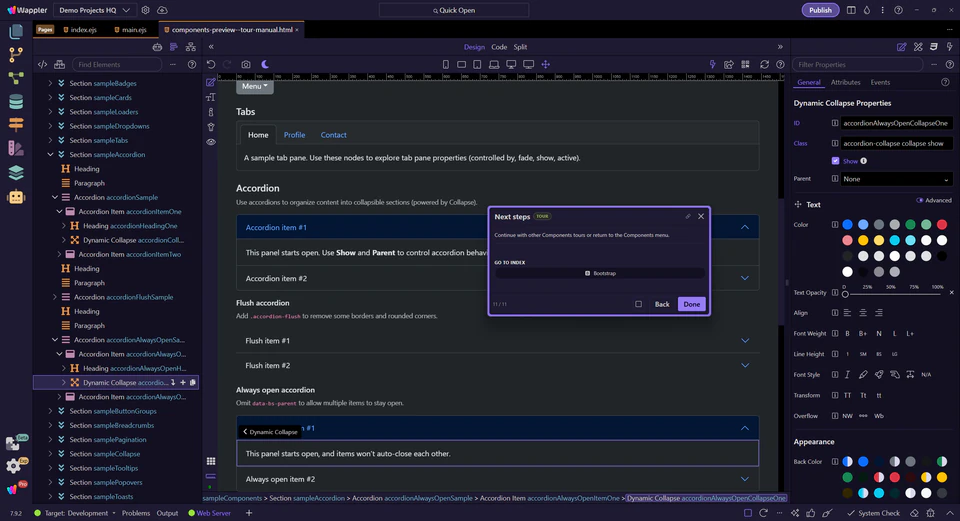Click the grid icon at canvas bottom-left

(x=211, y=461)
